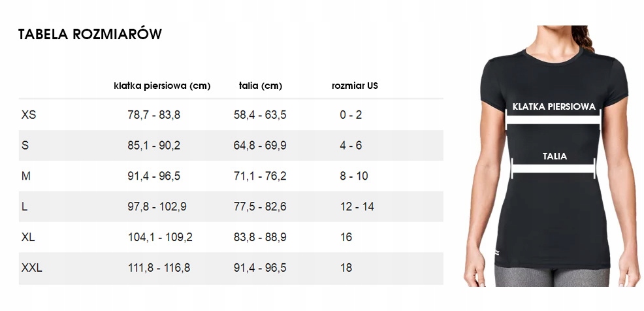Click the TALIA label on shirt
Screen dimensions: 644x311
coord(555,157)
